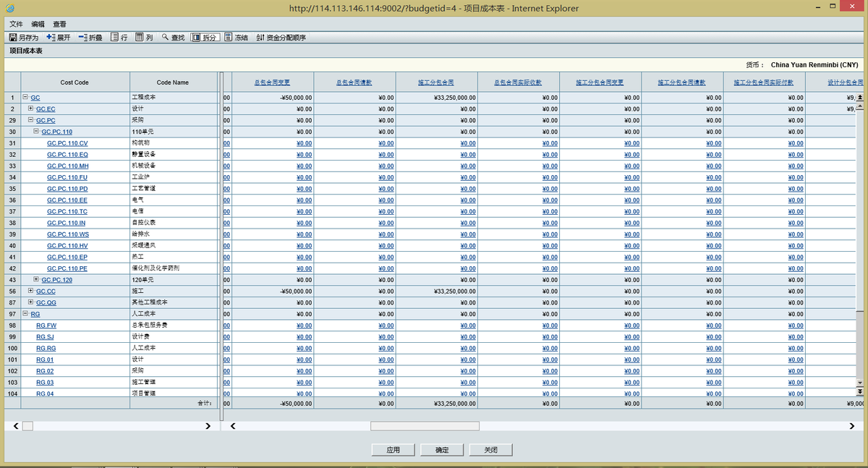
Task: Expand the GC.PC.120 tree node
Action: (36, 279)
